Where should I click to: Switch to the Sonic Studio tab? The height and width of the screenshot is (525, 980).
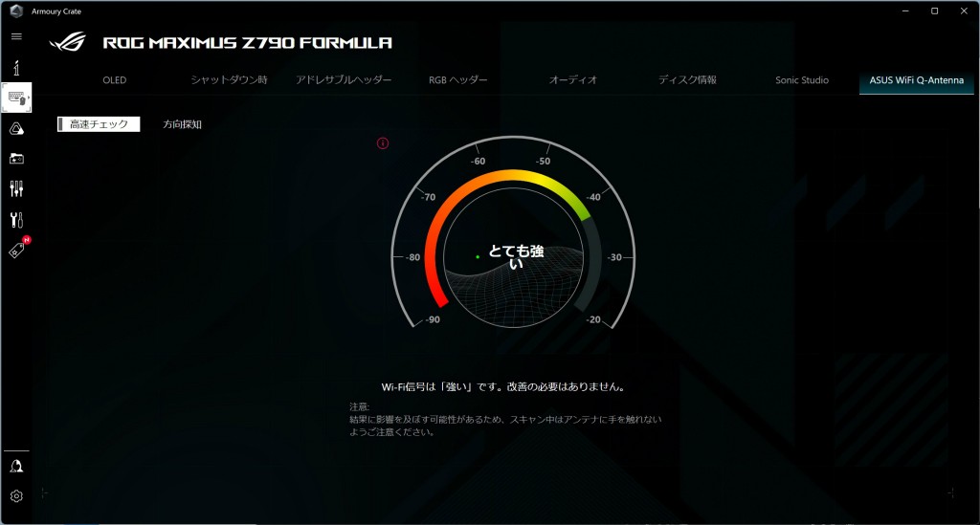(x=802, y=80)
